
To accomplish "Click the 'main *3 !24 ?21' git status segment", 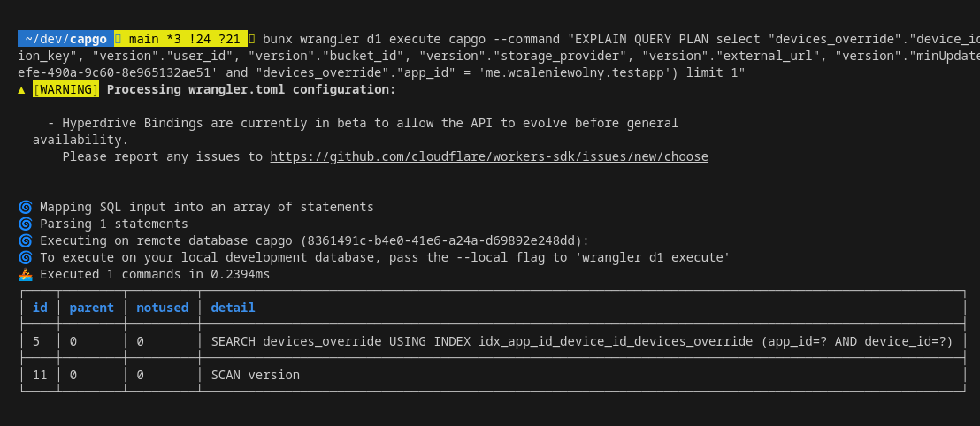I will [184, 39].
